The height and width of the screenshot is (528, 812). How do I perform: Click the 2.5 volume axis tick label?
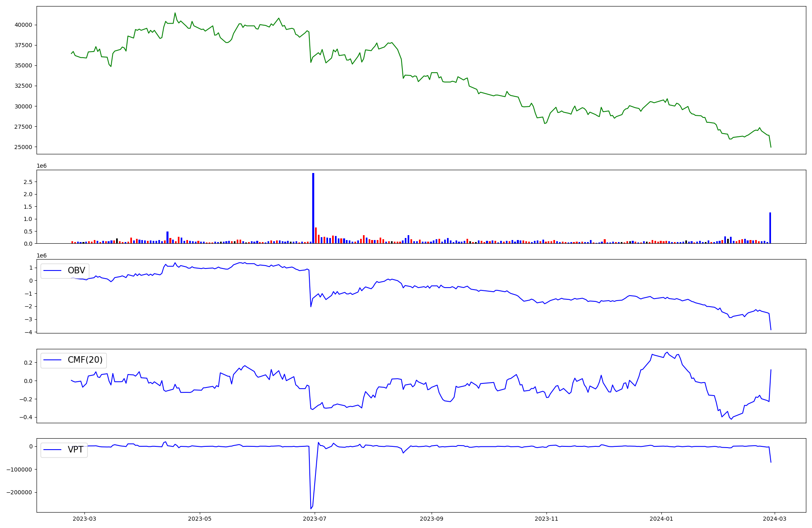click(x=28, y=182)
